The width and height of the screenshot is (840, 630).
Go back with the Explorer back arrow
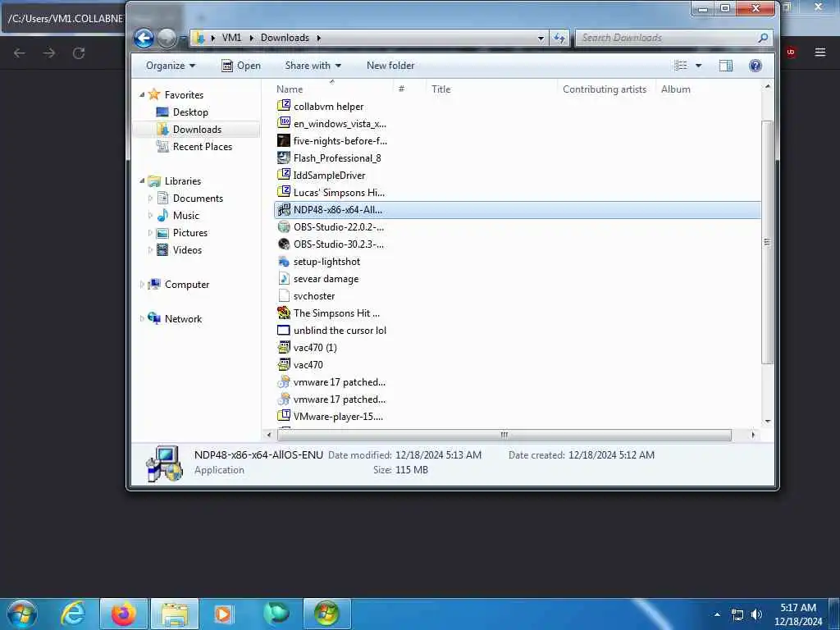pyautogui.click(x=144, y=38)
